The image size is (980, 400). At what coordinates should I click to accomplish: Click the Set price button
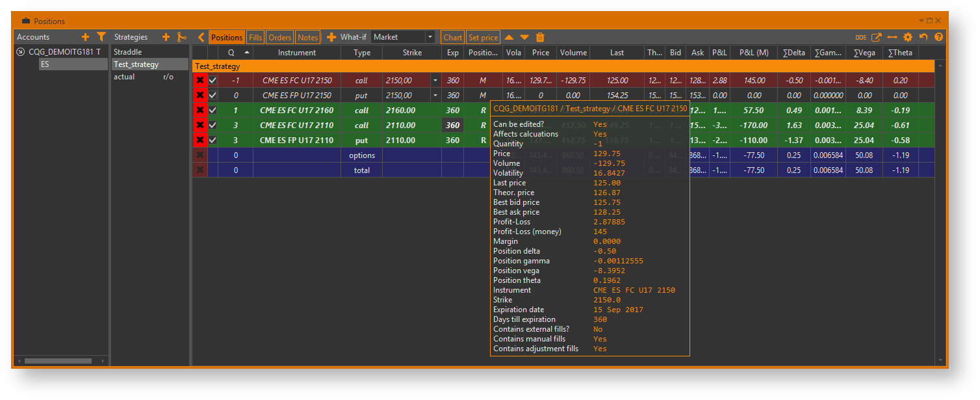pyautogui.click(x=483, y=37)
